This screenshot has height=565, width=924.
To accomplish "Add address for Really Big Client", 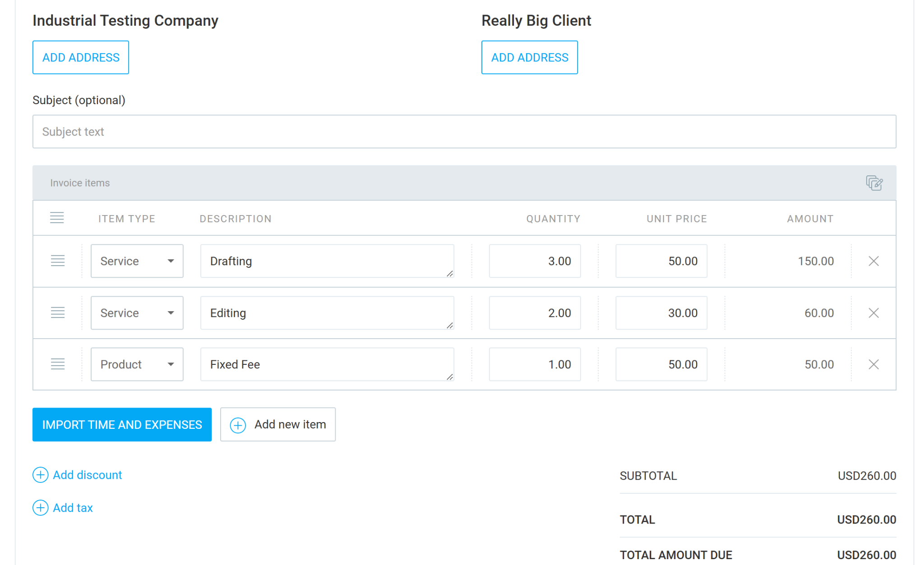I will coord(530,57).
